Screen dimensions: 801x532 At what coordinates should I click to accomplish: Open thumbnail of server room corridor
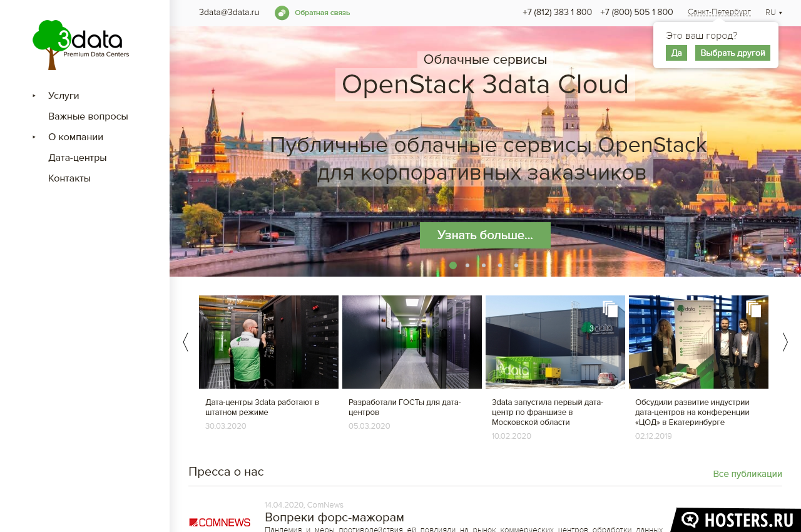point(412,342)
